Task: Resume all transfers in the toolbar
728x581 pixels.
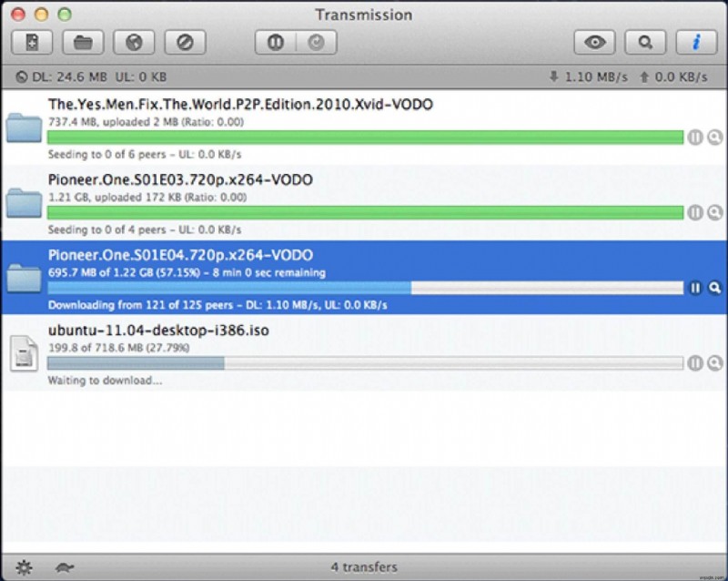Action: click(x=317, y=42)
